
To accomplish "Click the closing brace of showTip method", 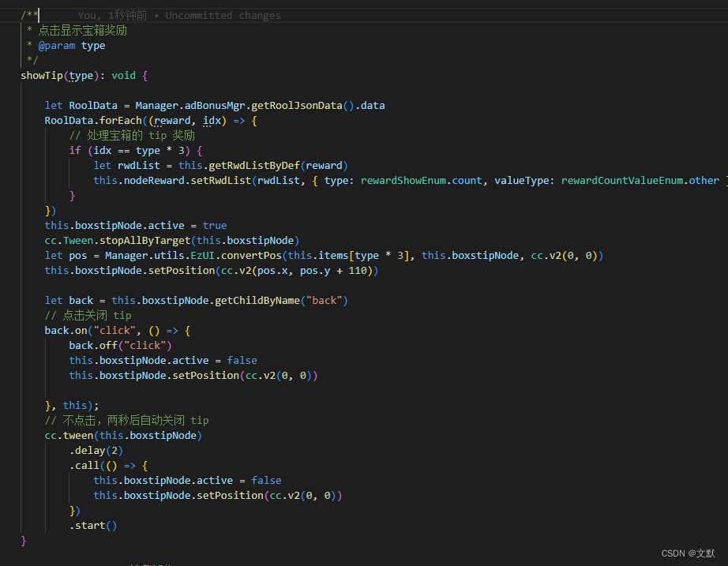I will [x=23, y=541].
